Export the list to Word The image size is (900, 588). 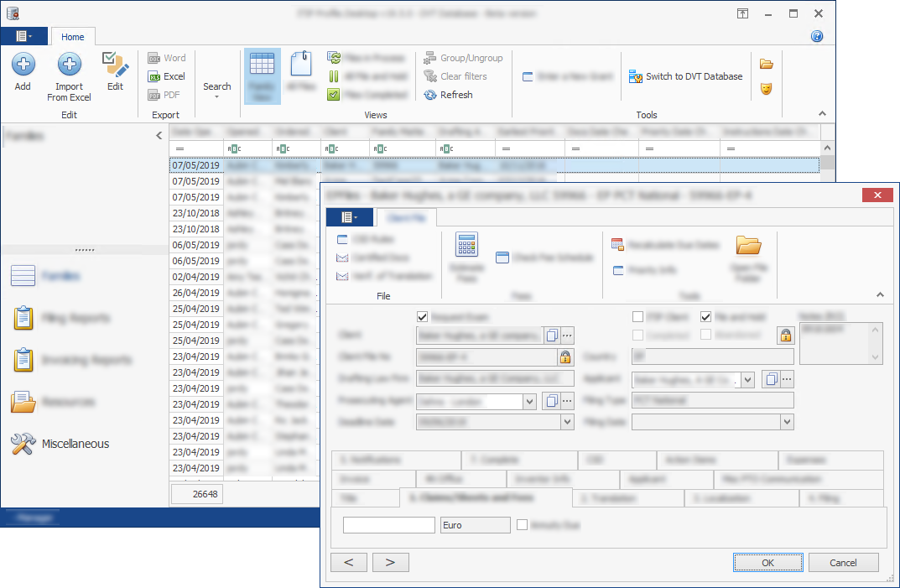[166, 58]
